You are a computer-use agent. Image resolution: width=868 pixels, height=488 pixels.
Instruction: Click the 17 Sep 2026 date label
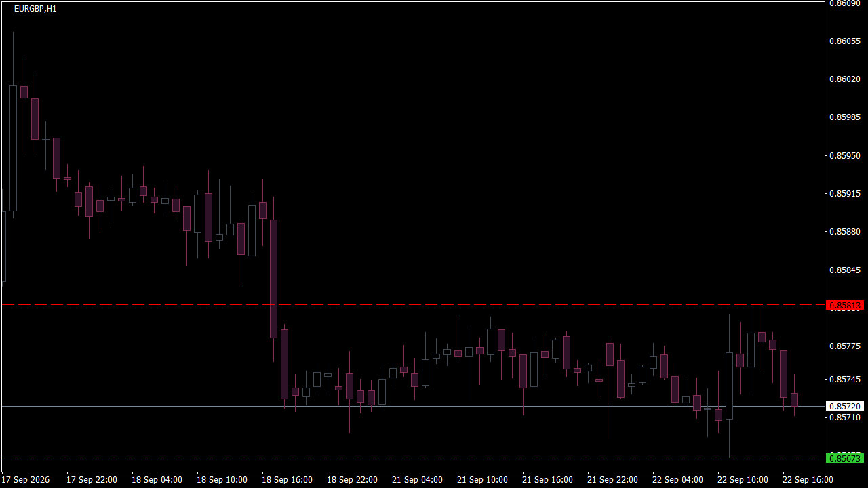click(26, 480)
